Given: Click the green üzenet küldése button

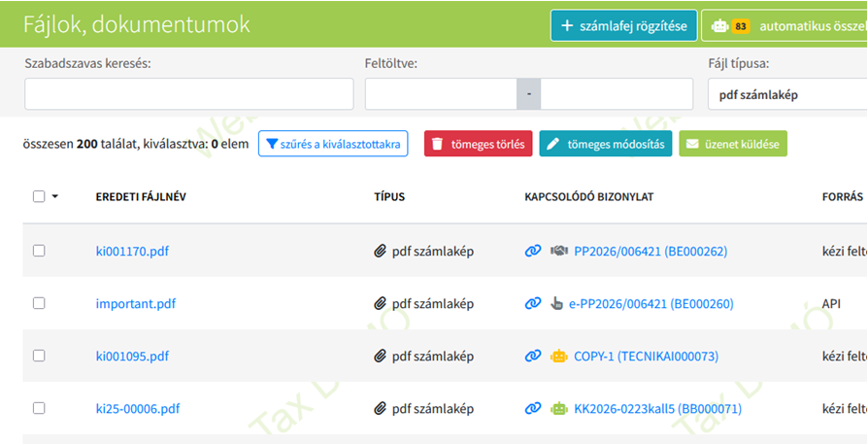Looking at the screenshot, I should point(733,144).
